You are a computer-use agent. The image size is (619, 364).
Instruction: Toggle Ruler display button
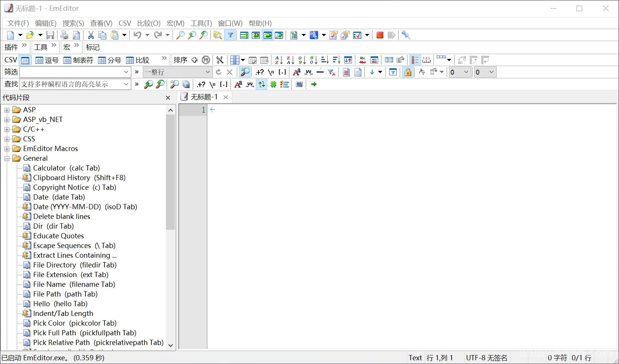(427, 60)
